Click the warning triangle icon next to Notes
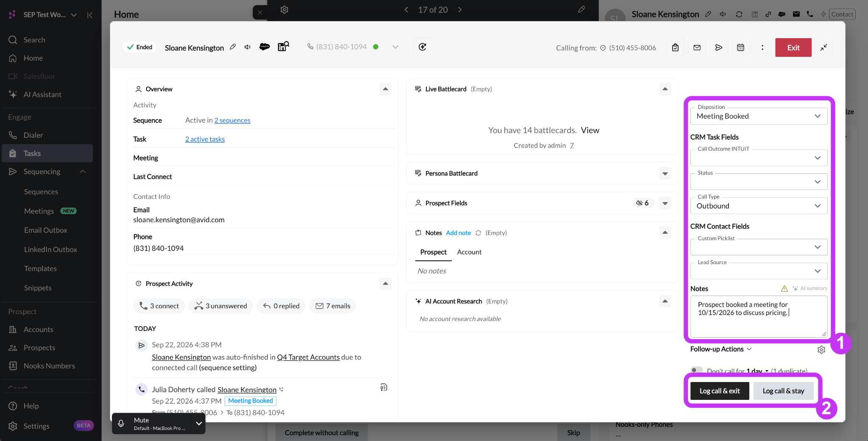868x441 pixels. (784, 289)
